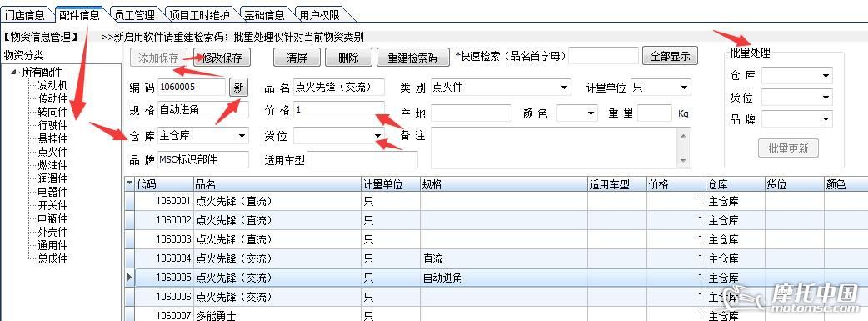
Task: Click the 适用车型 input field
Action: (x=362, y=160)
